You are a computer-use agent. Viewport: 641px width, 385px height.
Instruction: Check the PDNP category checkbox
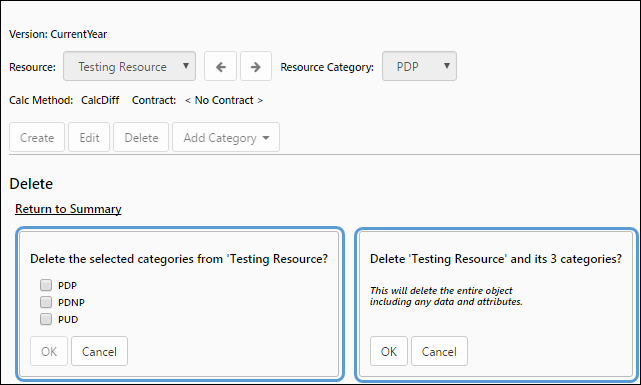click(46, 302)
